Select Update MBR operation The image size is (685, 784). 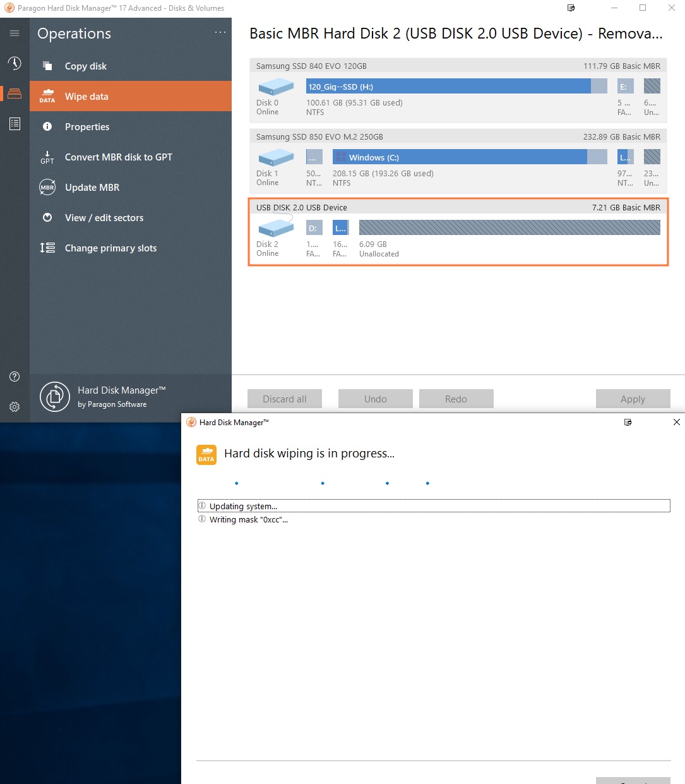coord(131,187)
